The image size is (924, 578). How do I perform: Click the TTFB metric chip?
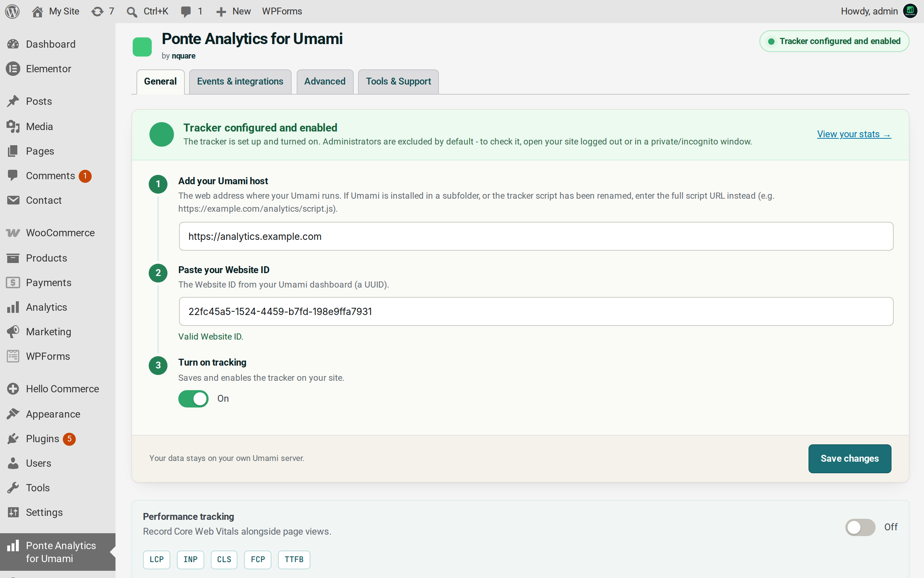[x=294, y=560]
